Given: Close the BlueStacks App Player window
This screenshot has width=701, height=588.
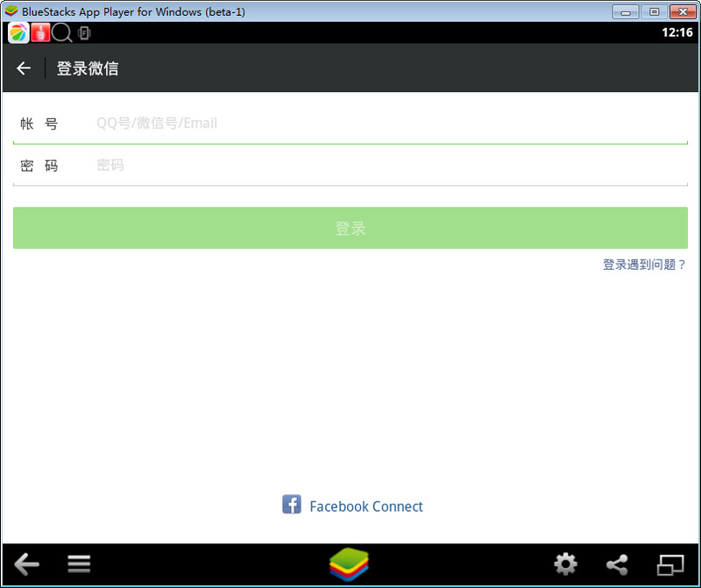Looking at the screenshot, I should pyautogui.click(x=683, y=12).
